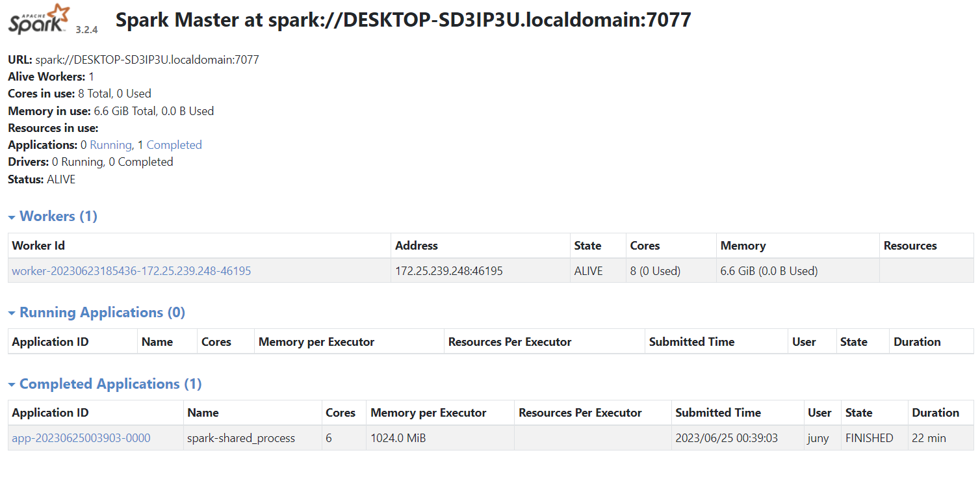Sort Completed Applications by Submitted Time
The width and height of the screenshot is (980, 496).
717,413
